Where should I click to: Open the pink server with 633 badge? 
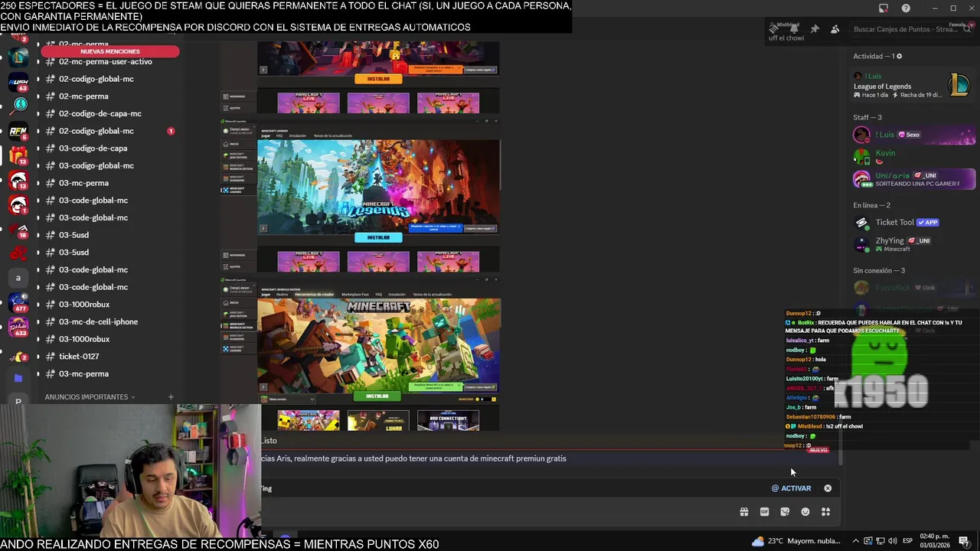tap(18, 327)
